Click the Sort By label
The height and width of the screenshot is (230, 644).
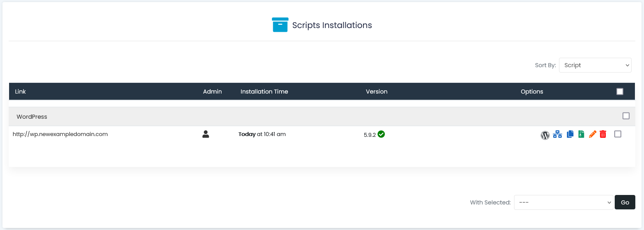545,65
